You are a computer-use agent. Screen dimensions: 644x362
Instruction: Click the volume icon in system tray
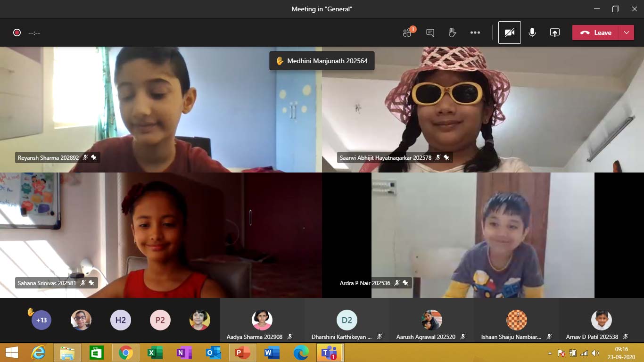click(595, 353)
